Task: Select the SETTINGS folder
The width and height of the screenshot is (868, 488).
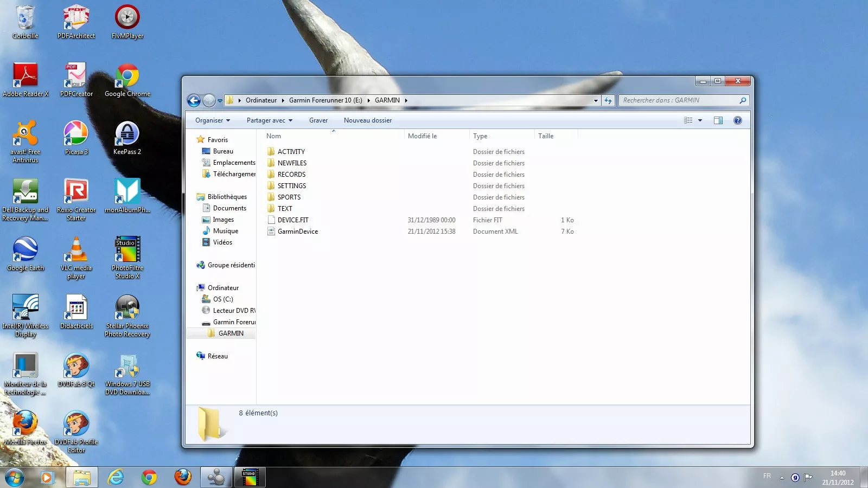Action: point(291,186)
